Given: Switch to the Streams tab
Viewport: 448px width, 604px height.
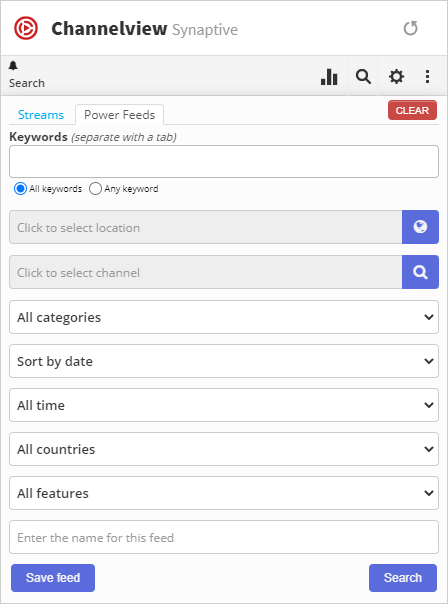Looking at the screenshot, I should [x=41, y=115].
